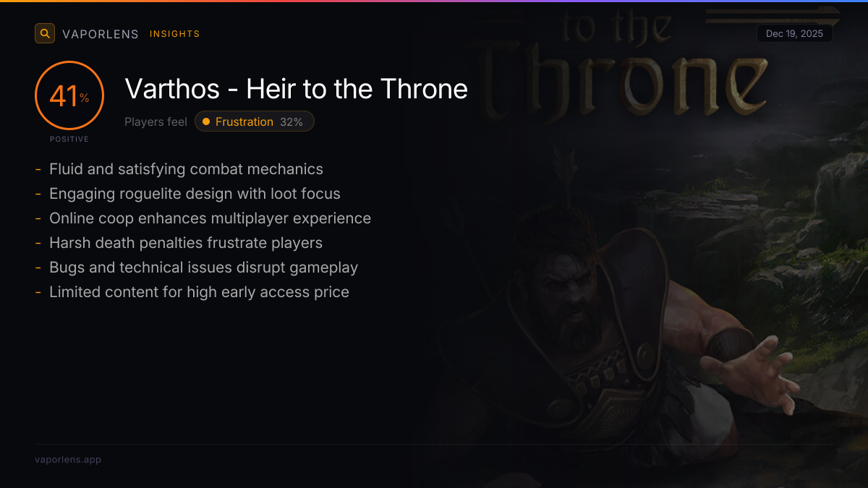The width and height of the screenshot is (868, 488).
Task: Click the orange dot in the Frustration pill
Action: (206, 121)
